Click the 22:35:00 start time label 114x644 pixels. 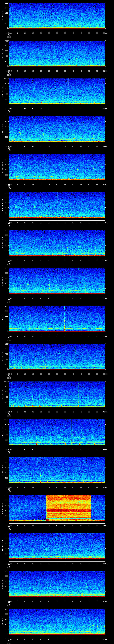click(x=9, y=260)
